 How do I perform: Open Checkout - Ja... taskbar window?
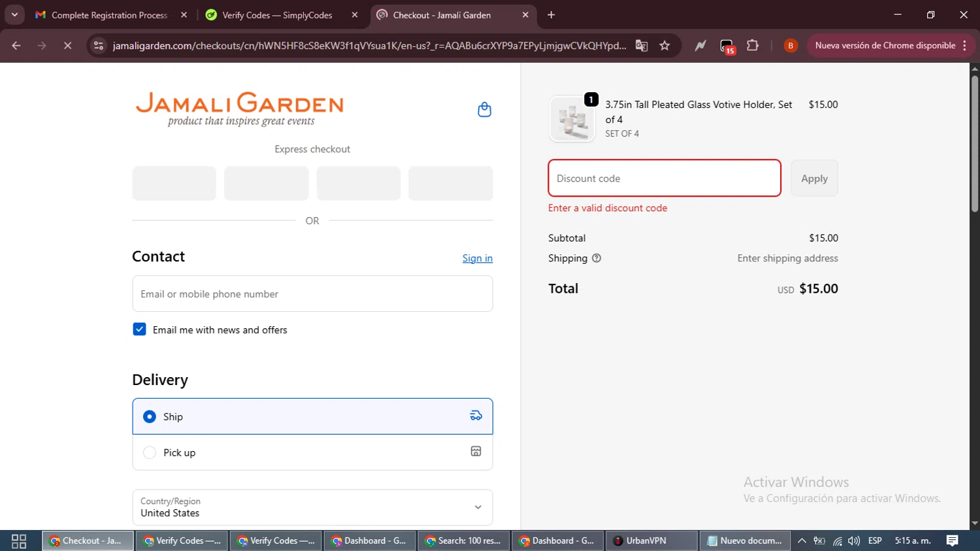[88, 541]
